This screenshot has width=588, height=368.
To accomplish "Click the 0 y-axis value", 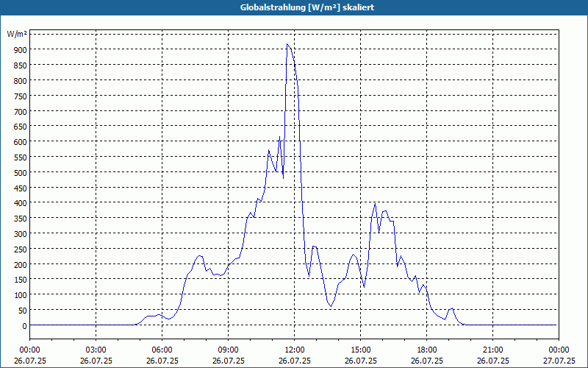I will (x=25, y=326).
